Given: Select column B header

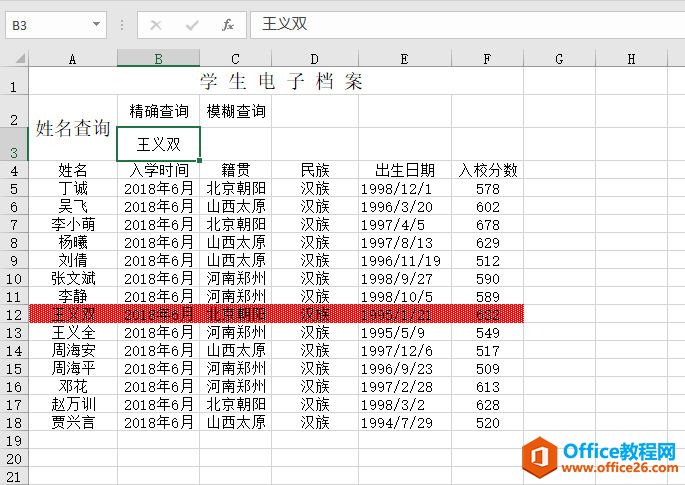Looking at the screenshot, I should pyautogui.click(x=158, y=59).
